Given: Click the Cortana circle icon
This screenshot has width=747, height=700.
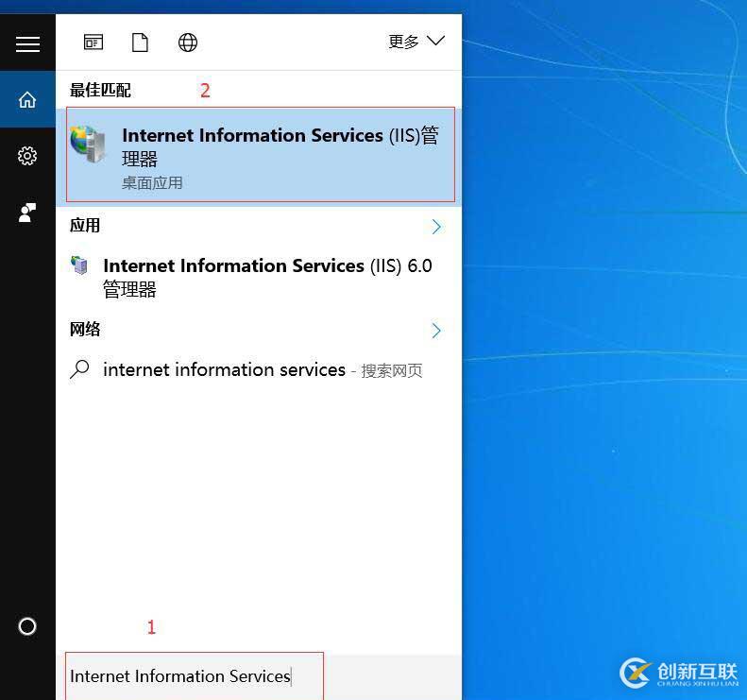Looking at the screenshot, I should click(27, 626).
